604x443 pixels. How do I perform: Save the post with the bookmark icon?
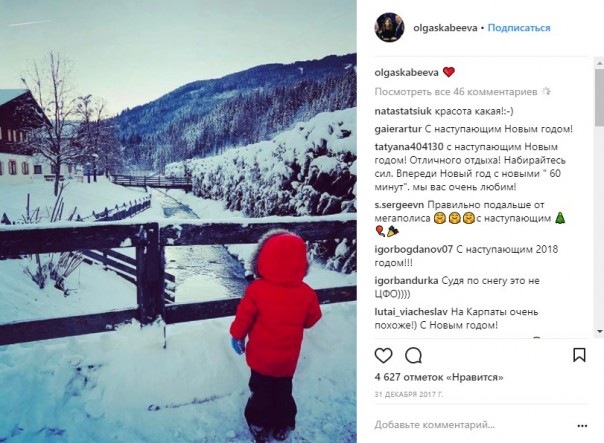pyautogui.click(x=579, y=355)
